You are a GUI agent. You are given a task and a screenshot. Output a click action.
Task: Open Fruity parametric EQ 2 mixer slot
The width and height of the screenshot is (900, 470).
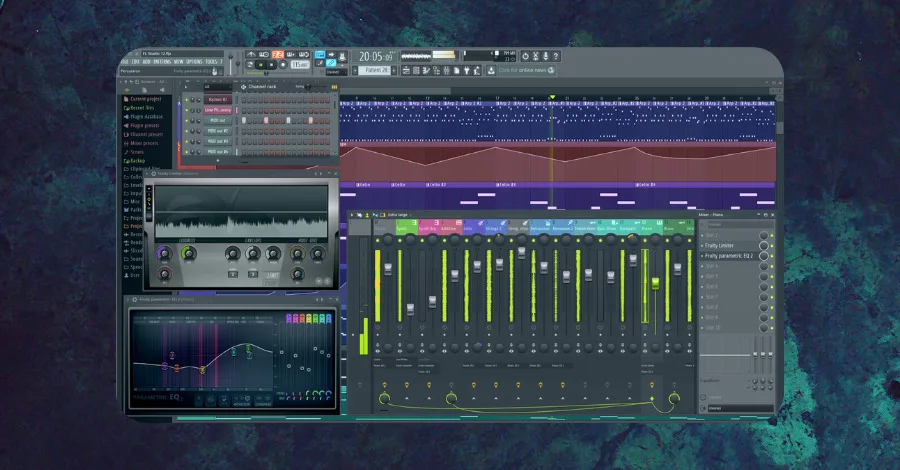click(x=729, y=256)
